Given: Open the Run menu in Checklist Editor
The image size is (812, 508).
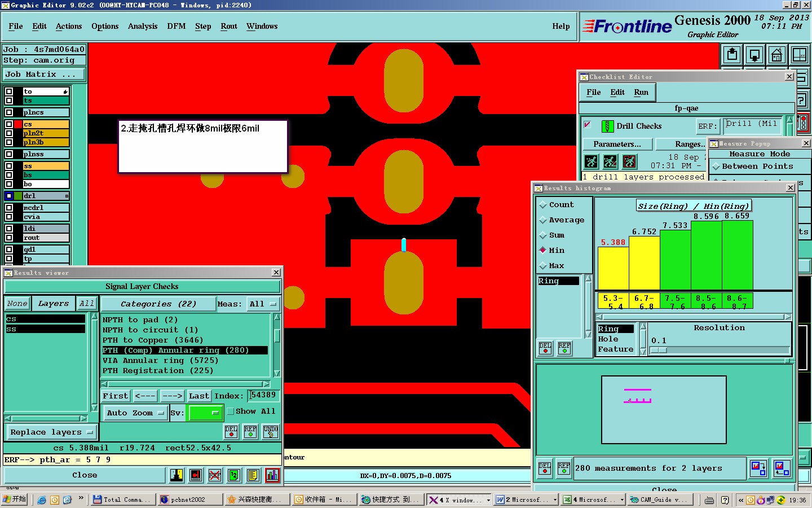Looking at the screenshot, I should pos(641,93).
